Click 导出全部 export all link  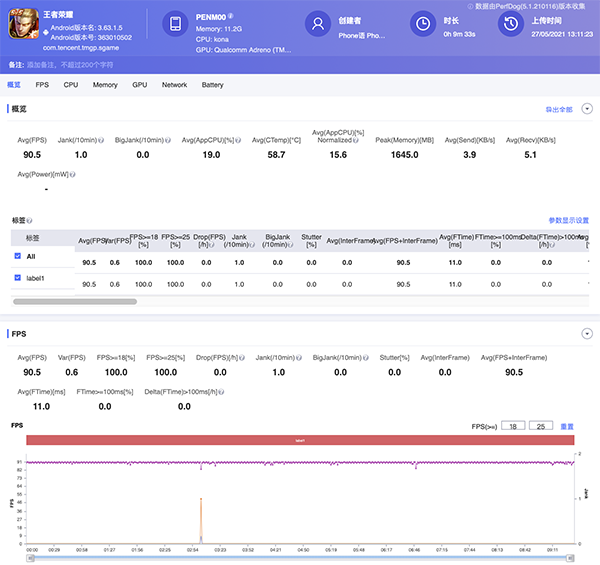558,108
